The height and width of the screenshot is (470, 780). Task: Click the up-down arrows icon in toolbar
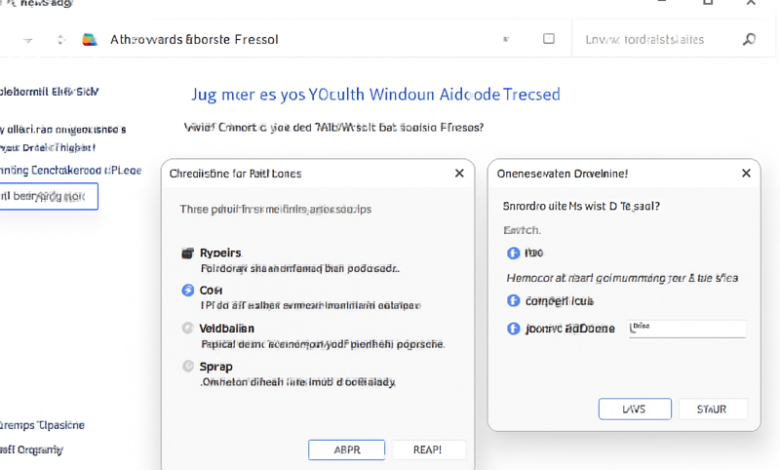pyautogui.click(x=61, y=40)
